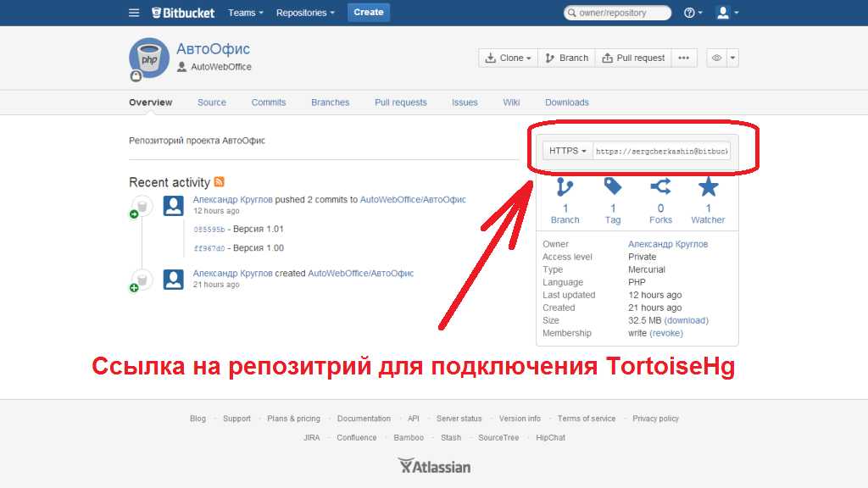Open the Source tab
The image size is (868, 488).
(x=211, y=102)
